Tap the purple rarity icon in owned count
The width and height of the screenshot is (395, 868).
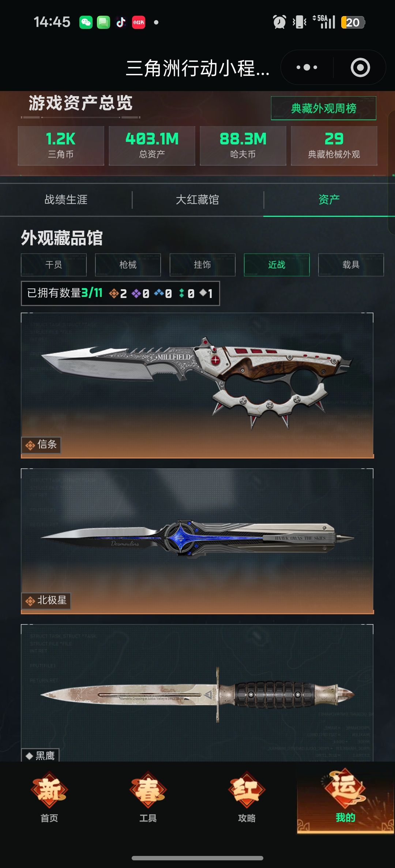[136, 293]
